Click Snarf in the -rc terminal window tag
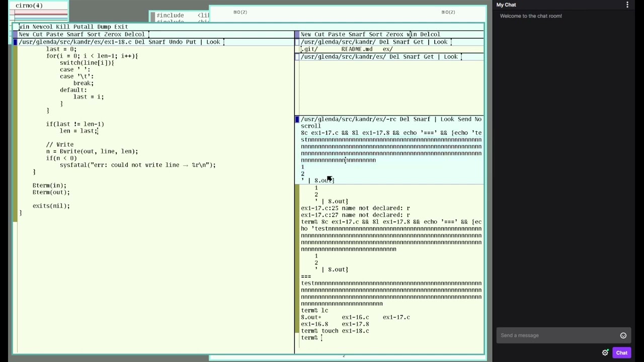Viewport: 644px width, 362px height. [x=422, y=119]
